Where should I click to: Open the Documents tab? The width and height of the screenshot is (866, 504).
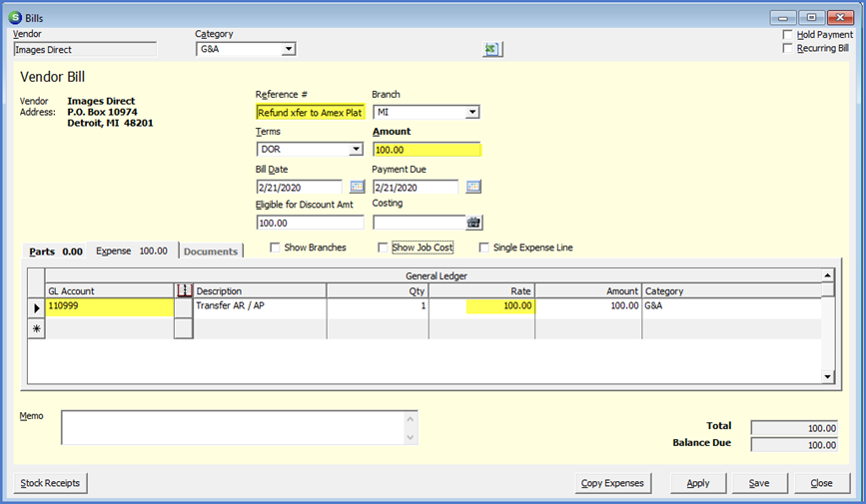tap(211, 252)
